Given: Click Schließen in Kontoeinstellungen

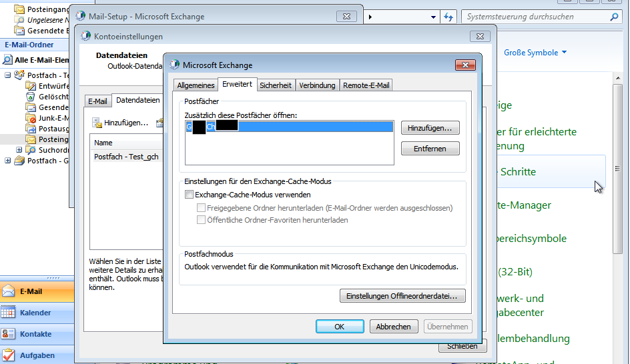Looking at the screenshot, I should point(462,347).
